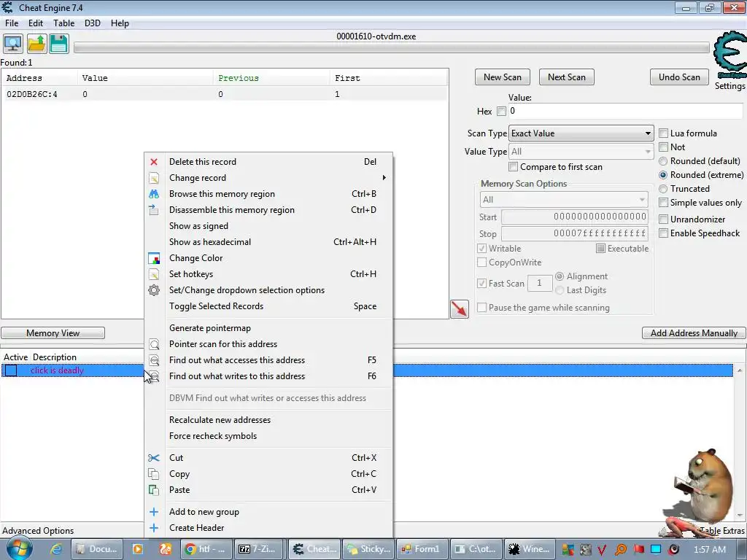Viewport: 747px width, 560px height.
Task: Click the red X Delete this record icon
Action: [x=154, y=162]
